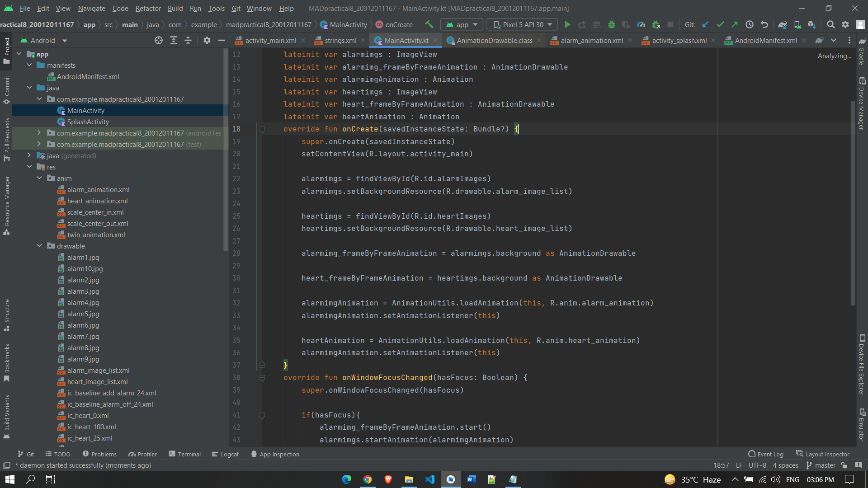Viewport: 868px width, 488px height.
Task: Open the Pixel 5 API 30 device selector
Action: click(x=522, y=24)
